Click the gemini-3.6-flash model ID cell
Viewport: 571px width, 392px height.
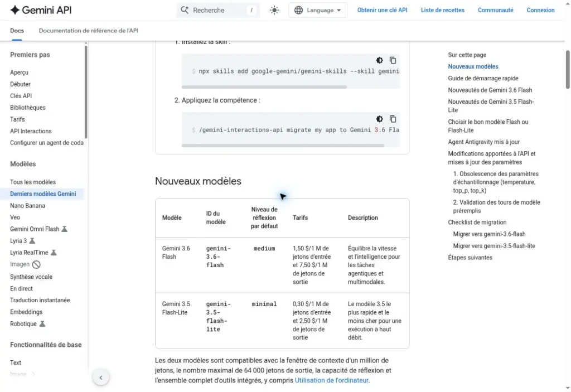tap(219, 257)
